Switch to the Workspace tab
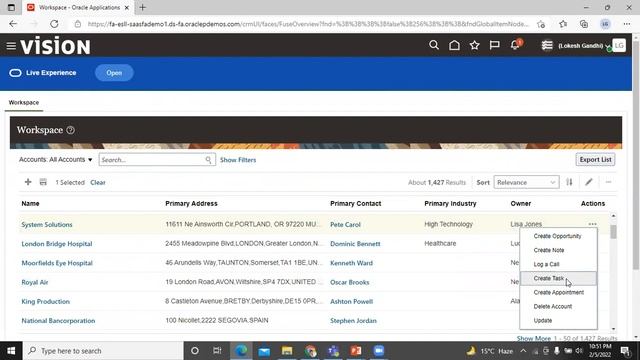Screen dimensions: 640x360 [24, 102]
